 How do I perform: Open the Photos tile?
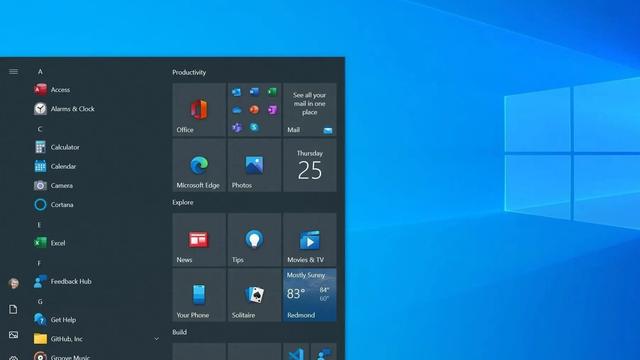254,165
